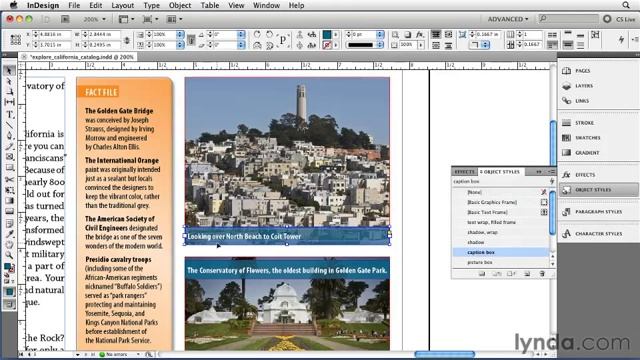Open the Window menu

[266, 5]
